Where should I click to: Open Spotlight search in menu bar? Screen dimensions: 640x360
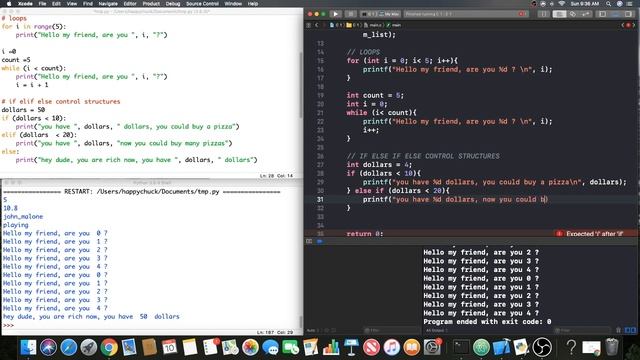point(609,4)
